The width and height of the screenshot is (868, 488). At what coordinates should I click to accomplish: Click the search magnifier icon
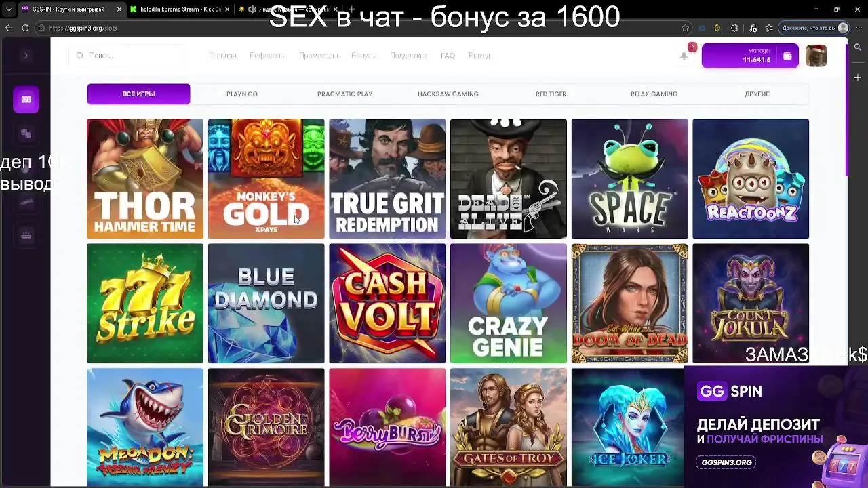[79, 56]
